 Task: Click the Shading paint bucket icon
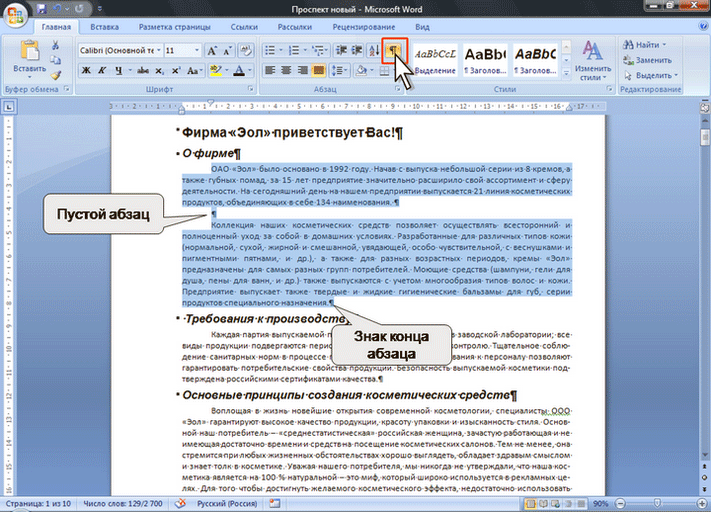click(361, 70)
